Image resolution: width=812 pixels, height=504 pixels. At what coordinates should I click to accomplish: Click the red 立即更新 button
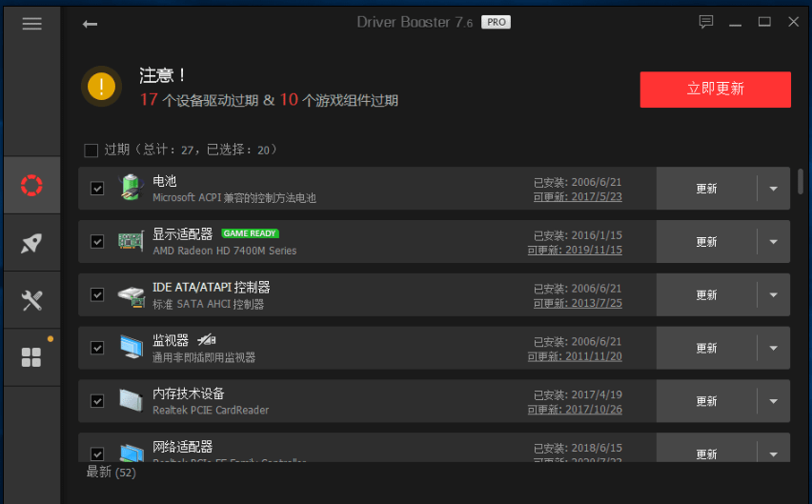pyautogui.click(x=715, y=90)
